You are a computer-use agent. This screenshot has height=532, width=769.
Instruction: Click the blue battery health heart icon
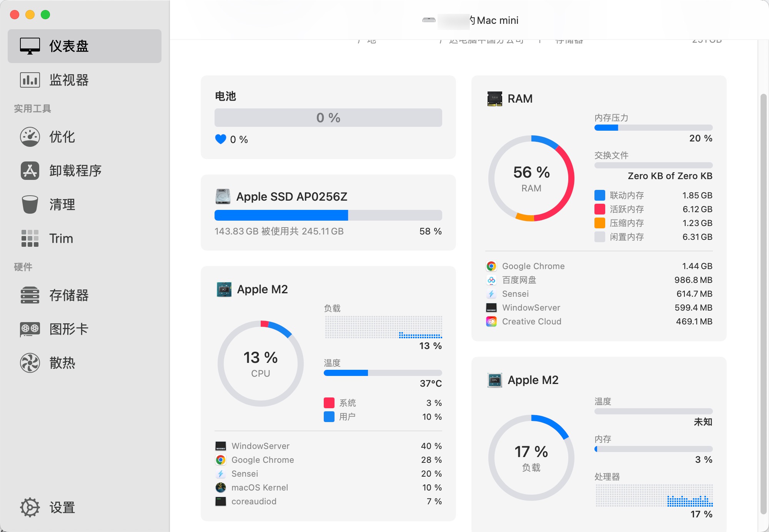221,139
